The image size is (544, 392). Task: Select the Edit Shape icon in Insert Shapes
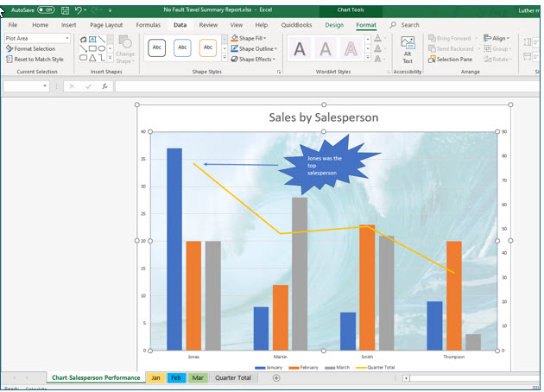pyautogui.click(x=83, y=39)
